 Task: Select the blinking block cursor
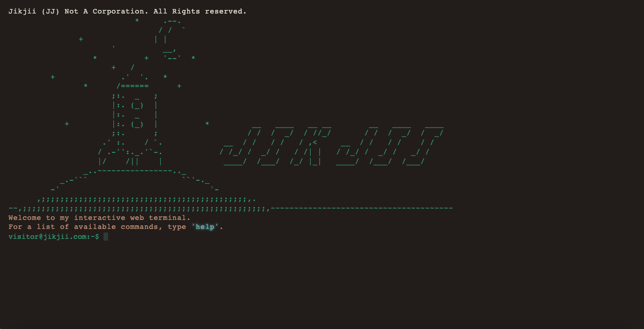pos(106,236)
